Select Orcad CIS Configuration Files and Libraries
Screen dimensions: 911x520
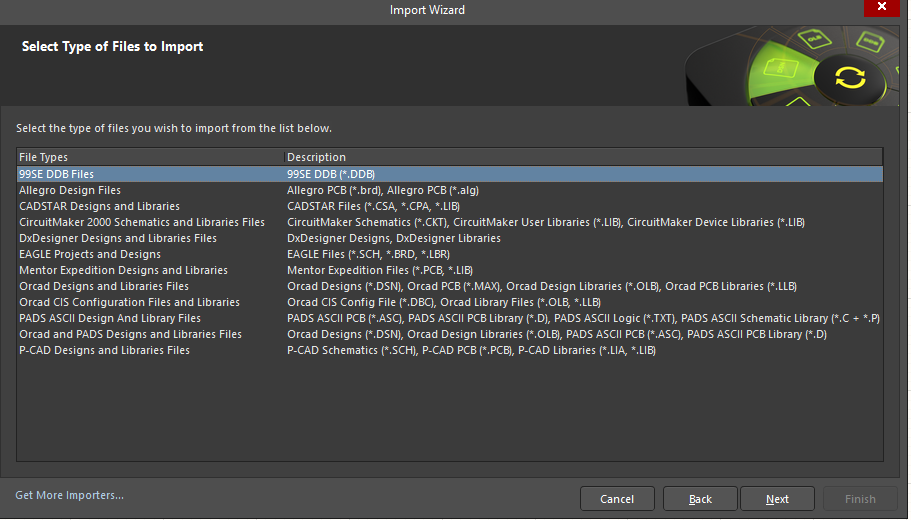pos(129,302)
